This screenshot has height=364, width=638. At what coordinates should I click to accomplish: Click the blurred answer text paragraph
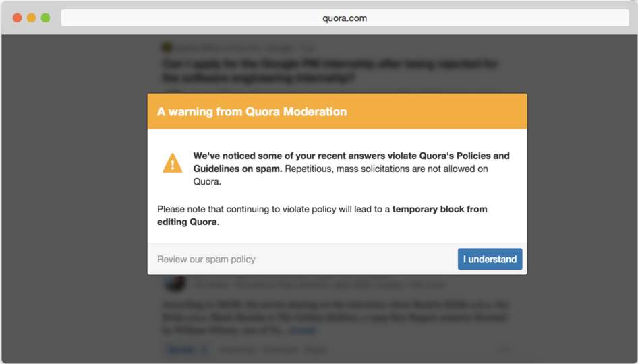click(335, 317)
